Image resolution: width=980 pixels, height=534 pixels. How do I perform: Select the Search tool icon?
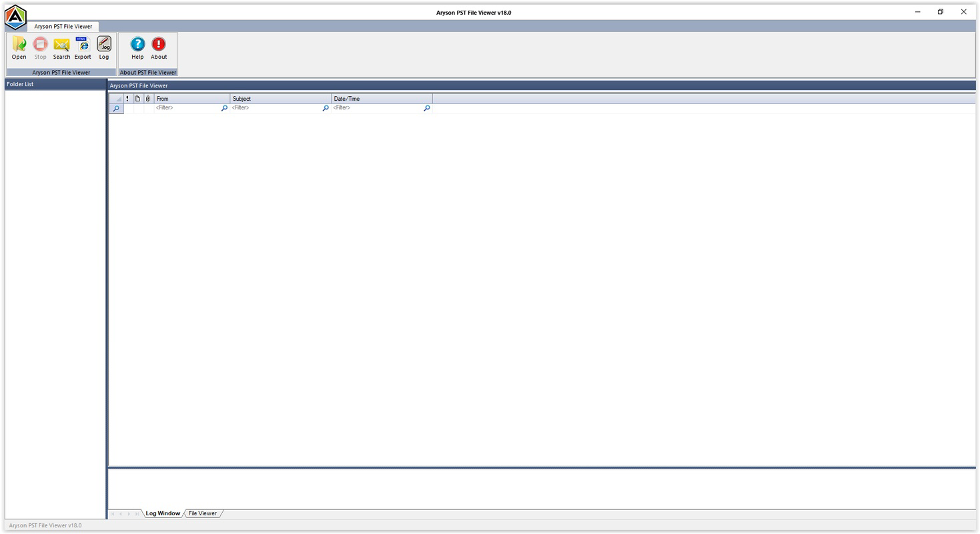tap(61, 47)
